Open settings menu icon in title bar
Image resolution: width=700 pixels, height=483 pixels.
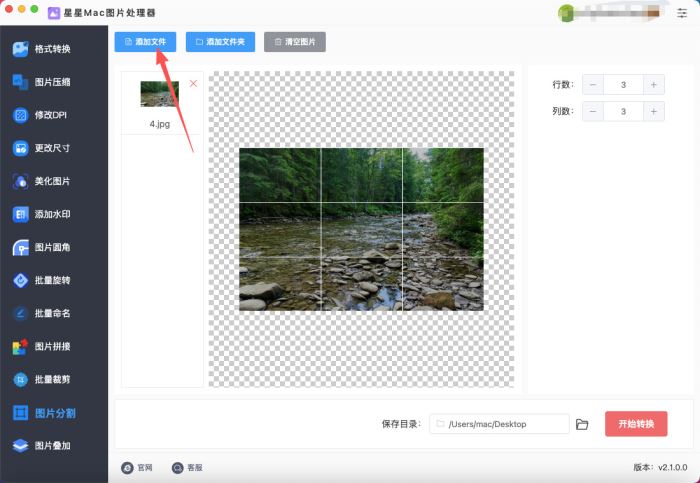click(x=682, y=13)
